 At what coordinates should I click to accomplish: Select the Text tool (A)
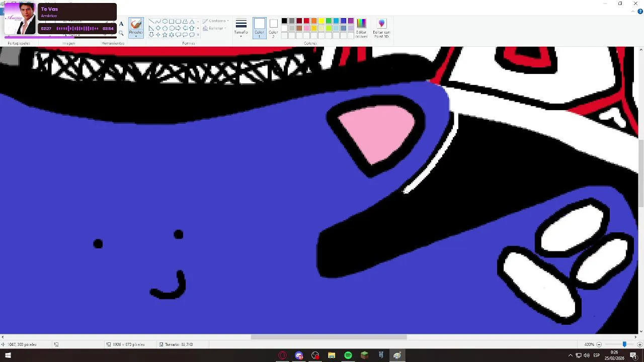[x=121, y=24]
